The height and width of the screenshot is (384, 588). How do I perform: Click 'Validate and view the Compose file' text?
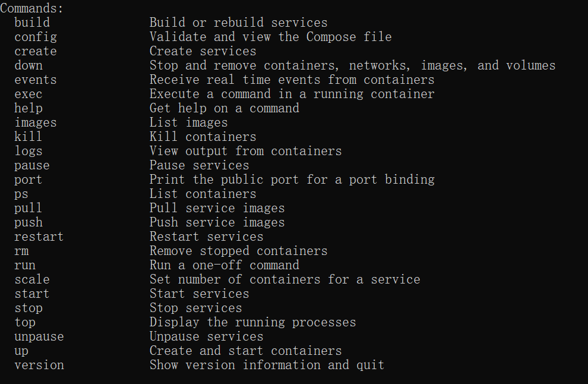(270, 37)
